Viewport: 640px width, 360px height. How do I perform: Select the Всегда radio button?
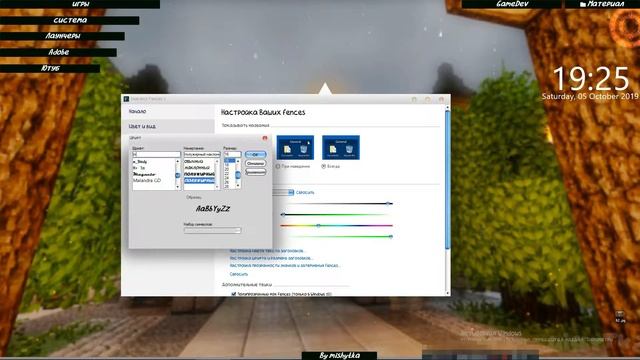(x=324, y=167)
